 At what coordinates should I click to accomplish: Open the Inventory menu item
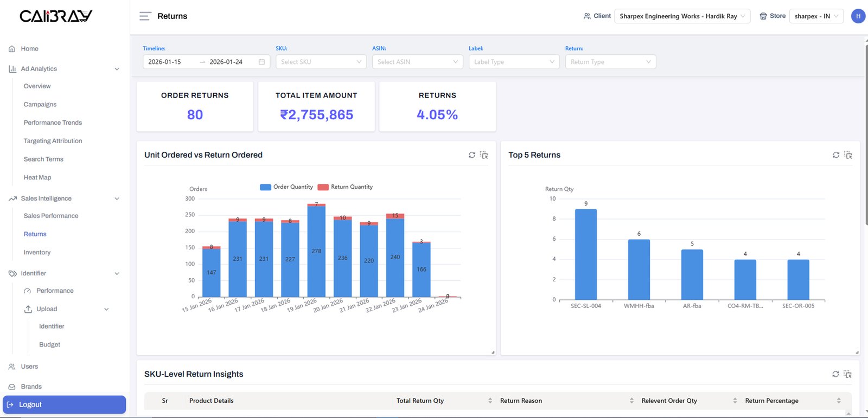(37, 253)
